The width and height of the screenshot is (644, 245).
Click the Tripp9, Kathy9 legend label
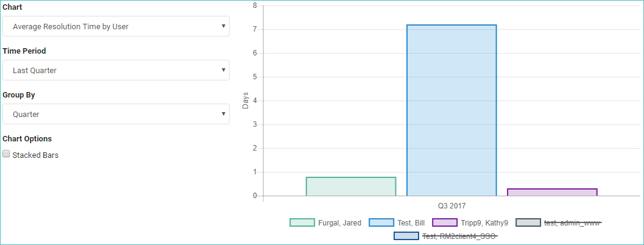tap(484, 223)
